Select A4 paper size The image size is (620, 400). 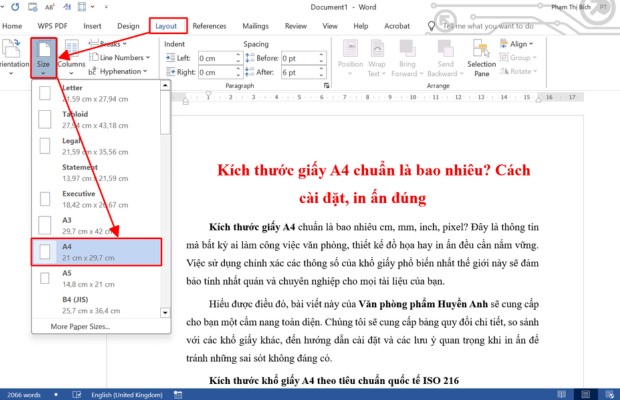tap(96, 252)
